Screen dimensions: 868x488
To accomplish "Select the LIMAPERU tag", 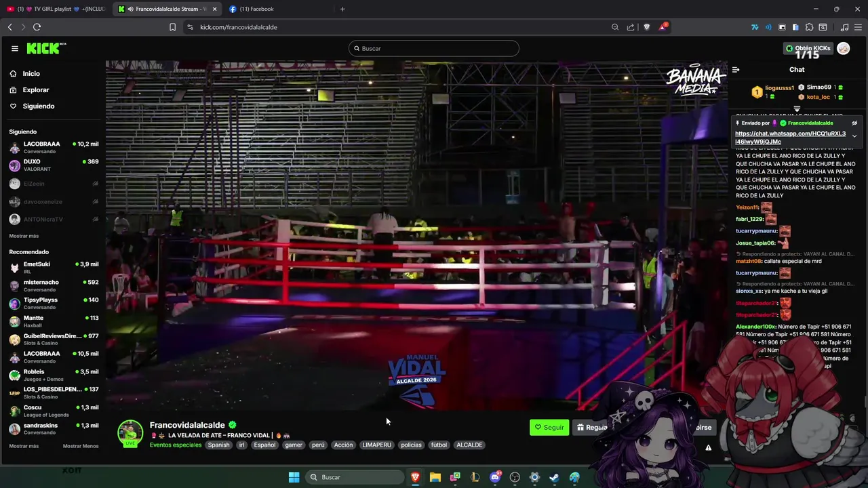I will 376,445.
